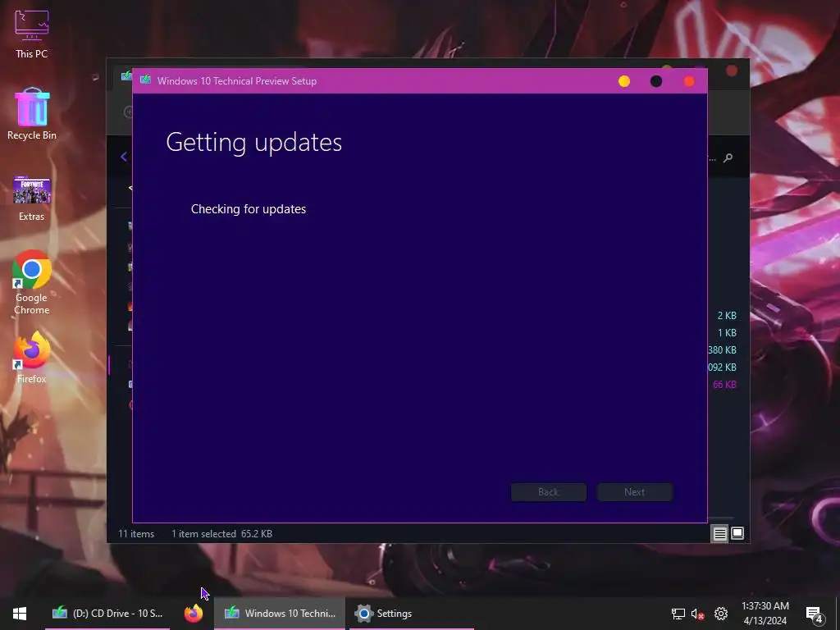This screenshot has height=630, width=840.
Task: Click '11 items' in Explorer status bar
Action: 136,533
